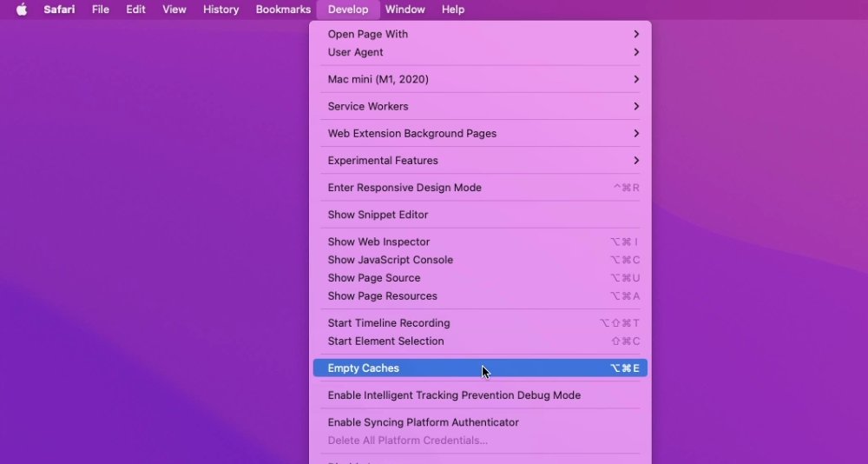This screenshot has height=464, width=868.
Task: Expand Experimental Features submenu
Action: (x=480, y=161)
